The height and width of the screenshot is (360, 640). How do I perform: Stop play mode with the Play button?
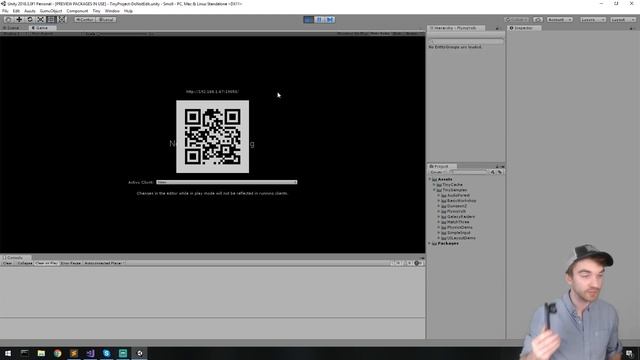tap(309, 20)
